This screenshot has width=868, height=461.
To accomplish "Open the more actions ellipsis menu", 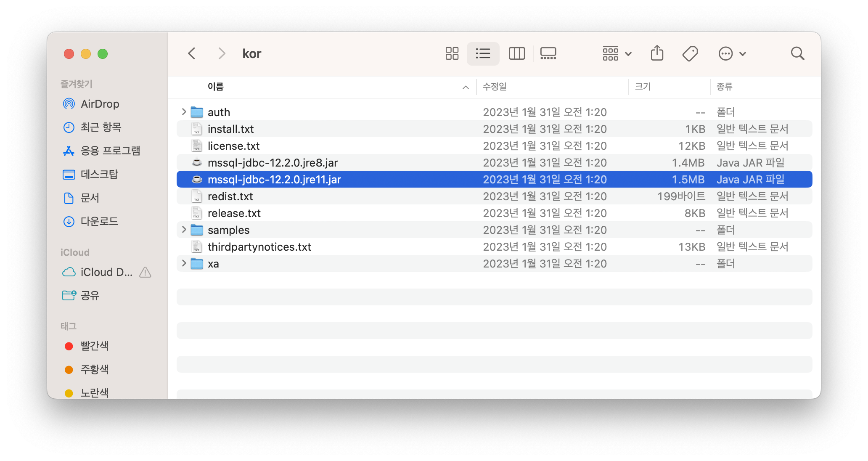I will pyautogui.click(x=732, y=53).
